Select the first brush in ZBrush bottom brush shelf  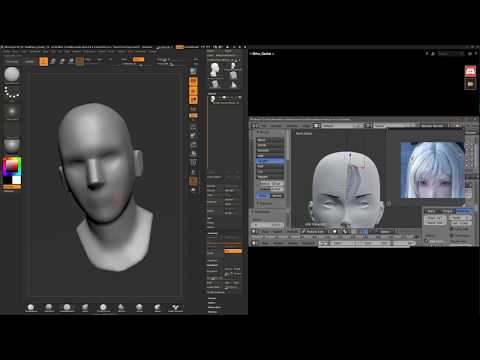click(31, 307)
